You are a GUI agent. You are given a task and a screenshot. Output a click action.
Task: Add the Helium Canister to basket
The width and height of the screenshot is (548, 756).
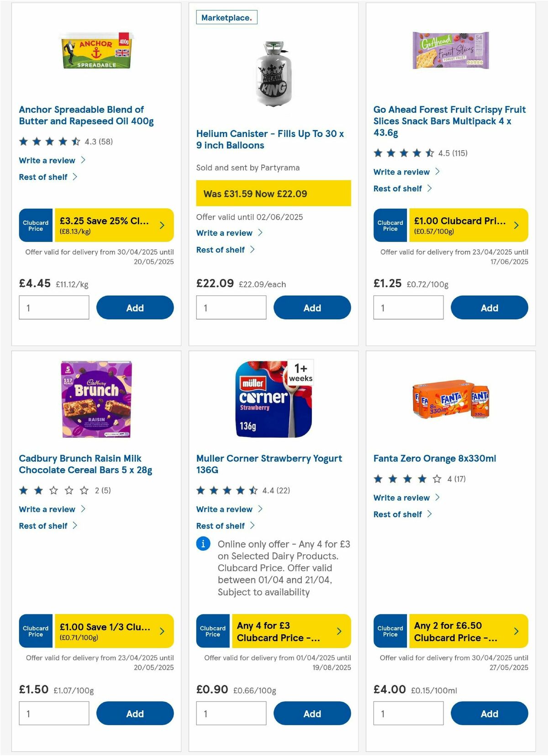312,307
